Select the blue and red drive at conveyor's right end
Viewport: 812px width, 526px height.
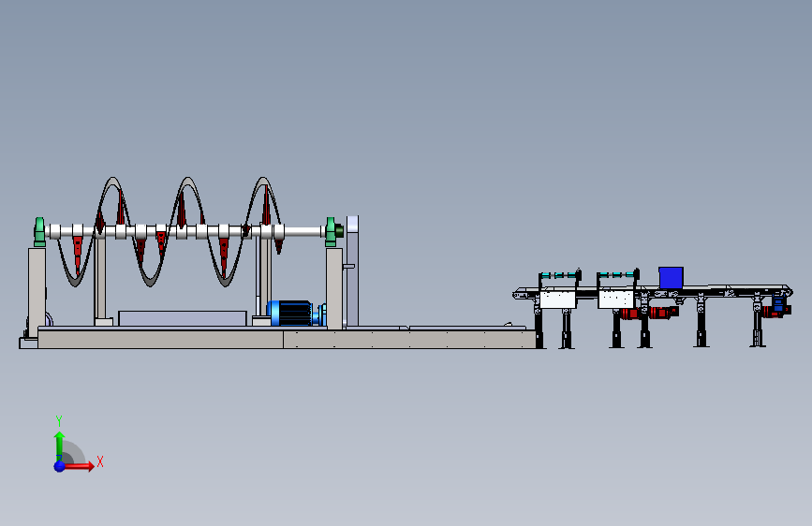coord(778,306)
